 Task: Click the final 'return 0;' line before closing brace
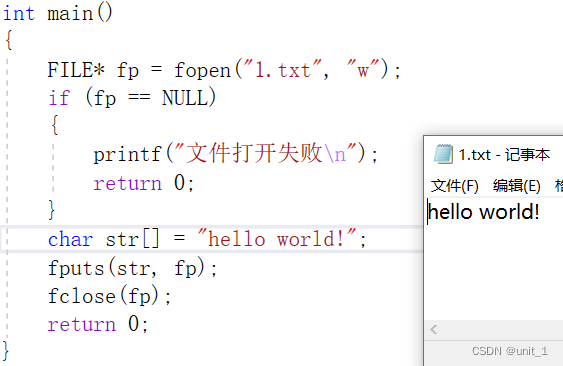[98, 324]
